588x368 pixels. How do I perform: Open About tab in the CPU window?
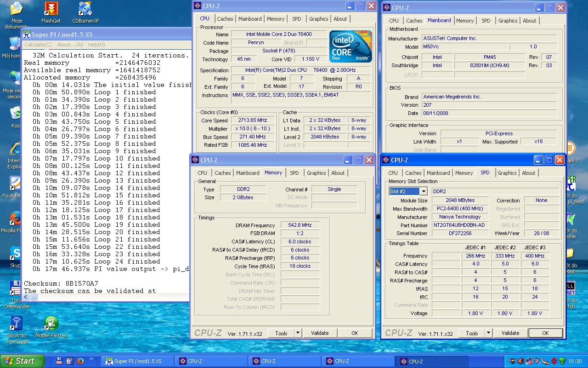(340, 19)
